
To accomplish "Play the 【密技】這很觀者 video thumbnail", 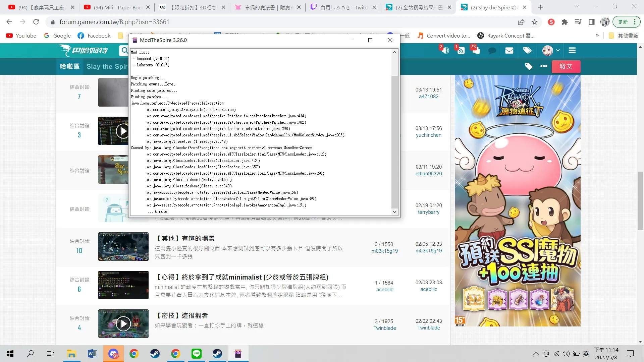I will click(123, 323).
